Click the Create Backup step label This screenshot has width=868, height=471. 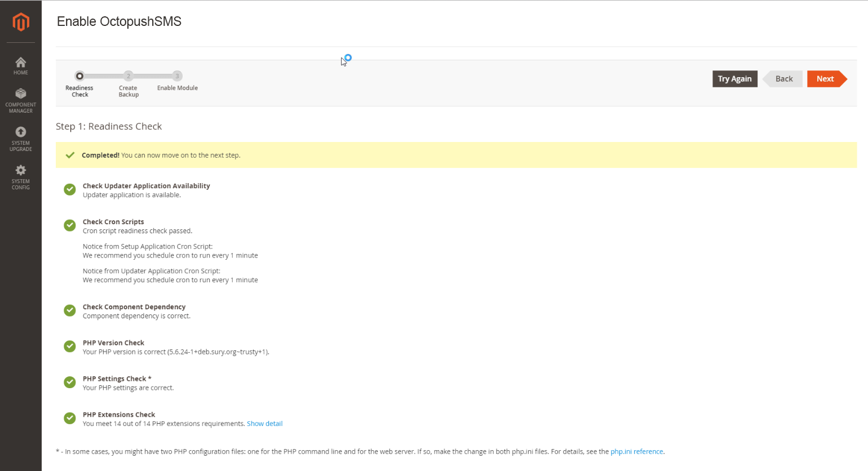click(129, 91)
